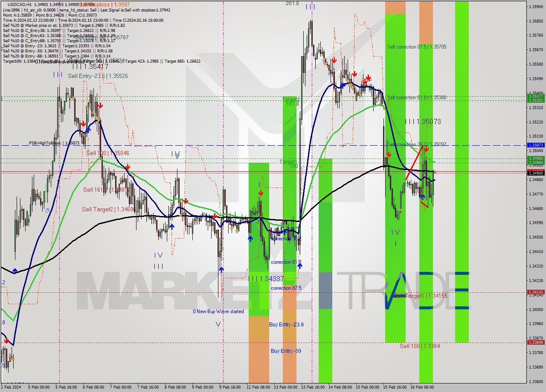Select the 'Sell Entry -23.6 | 1.35526' label

[98, 76]
